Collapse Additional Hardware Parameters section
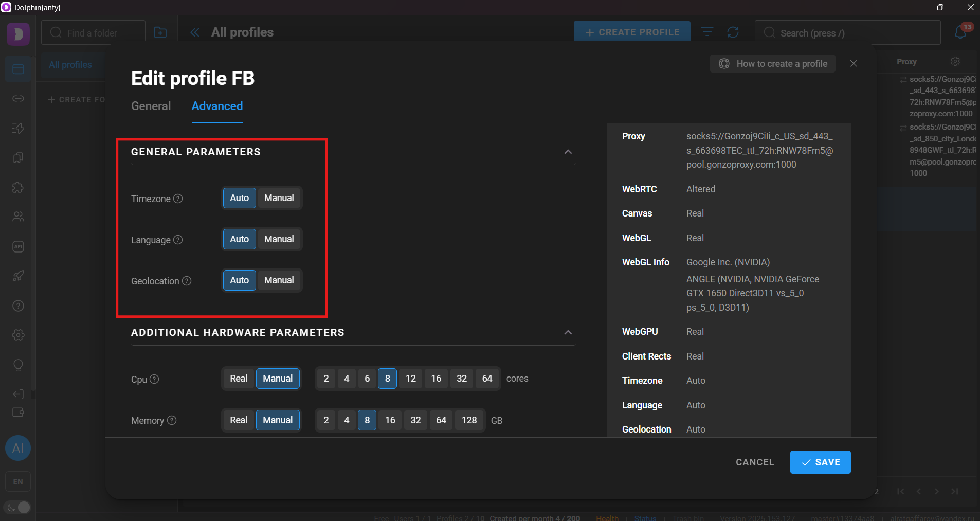The width and height of the screenshot is (980, 521). [568, 332]
